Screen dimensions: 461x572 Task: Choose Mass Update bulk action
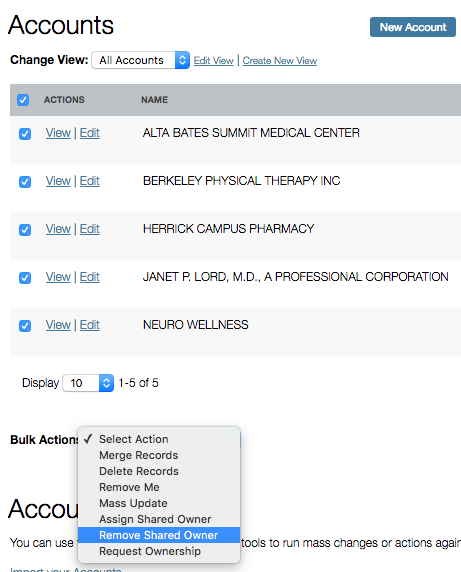[x=159, y=503]
